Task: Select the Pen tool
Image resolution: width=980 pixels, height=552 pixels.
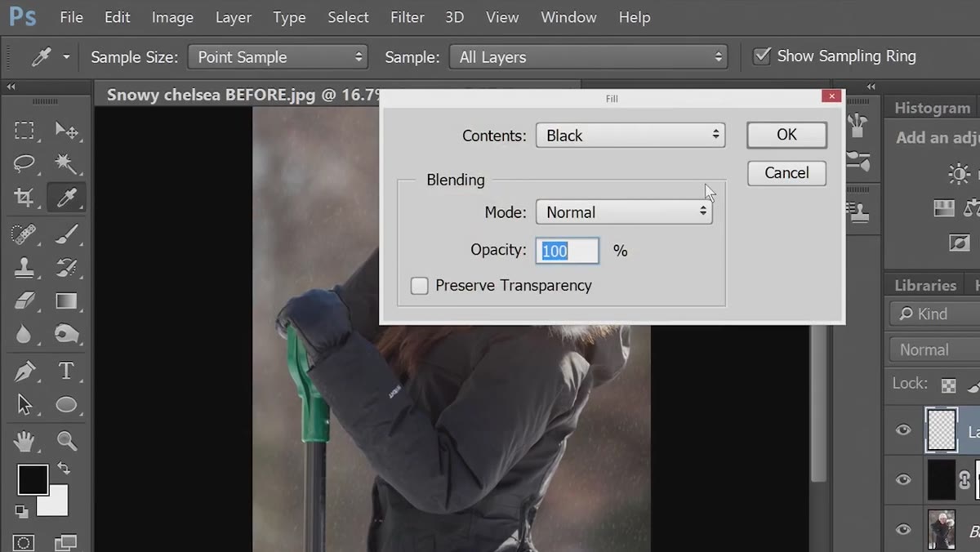Action: tap(24, 372)
